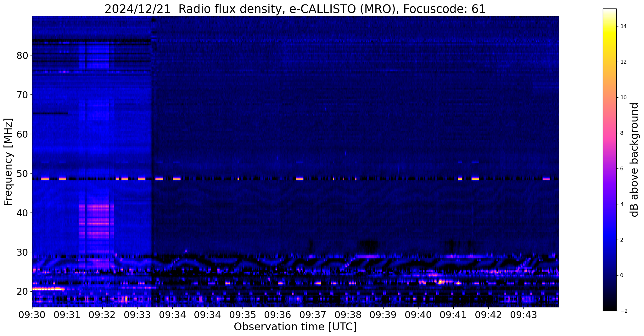The height and width of the screenshot is (336, 644).
Task: Select the 09:32 time tick label
Action: point(102,315)
